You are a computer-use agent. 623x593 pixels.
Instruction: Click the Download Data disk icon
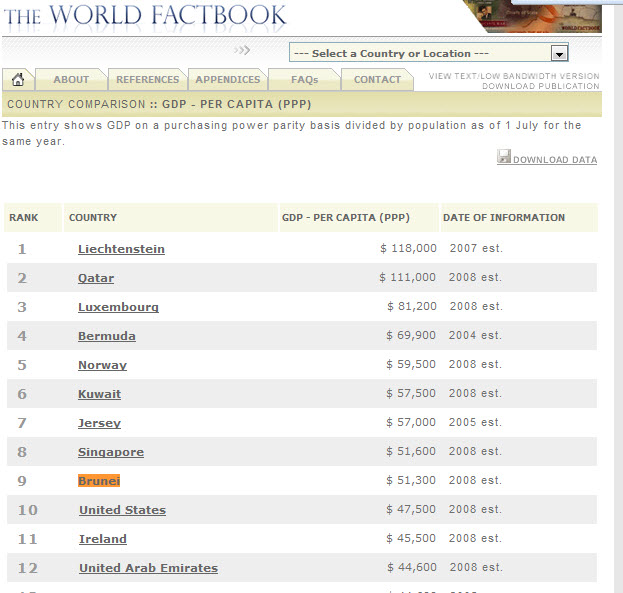pos(504,157)
